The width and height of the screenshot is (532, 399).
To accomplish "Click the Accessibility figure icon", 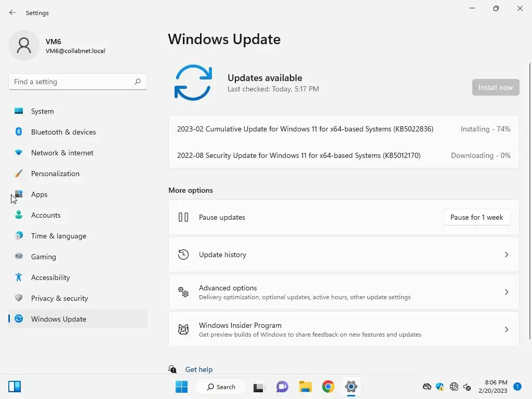I will [x=19, y=277].
